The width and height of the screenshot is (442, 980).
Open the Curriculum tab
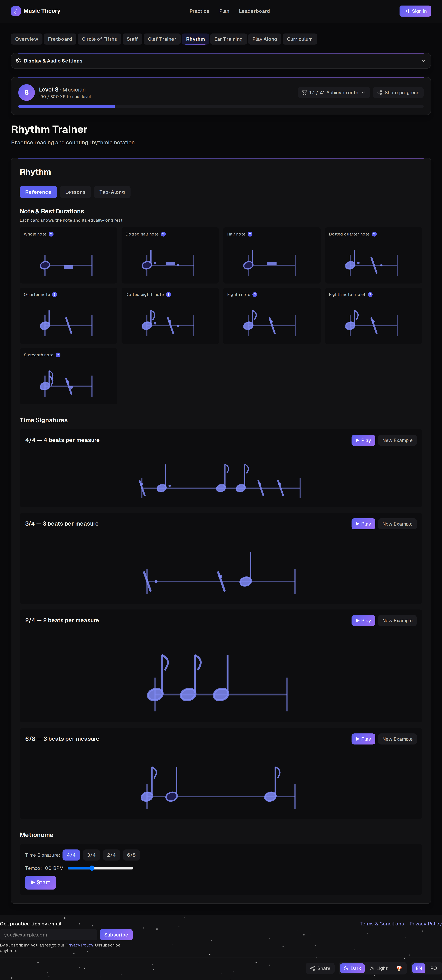[x=300, y=39]
